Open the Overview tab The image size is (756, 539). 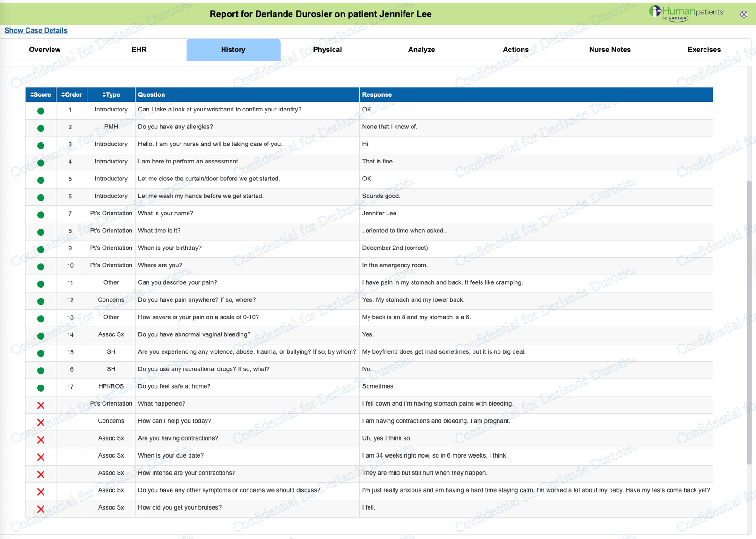[x=45, y=50]
